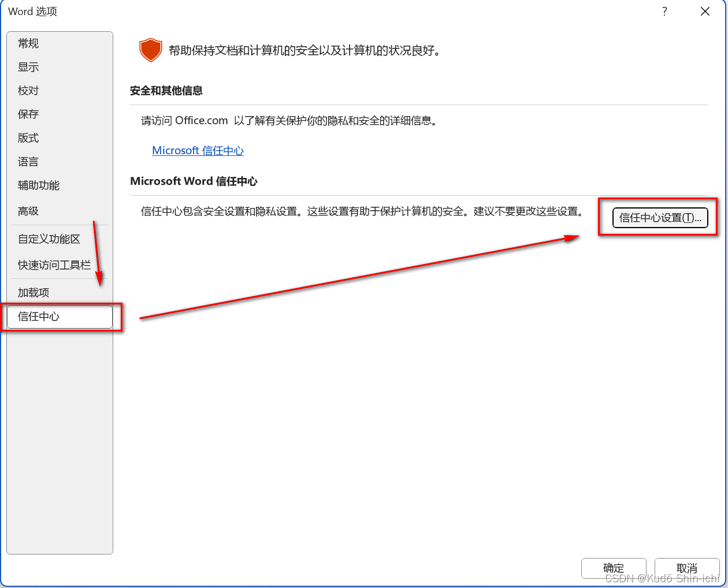The width and height of the screenshot is (728, 588).
Task: Select 信任中心 category
Action: pyautogui.click(x=60, y=317)
